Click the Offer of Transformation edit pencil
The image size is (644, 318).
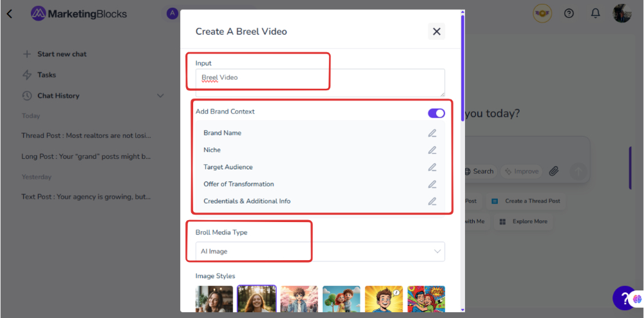tap(432, 184)
